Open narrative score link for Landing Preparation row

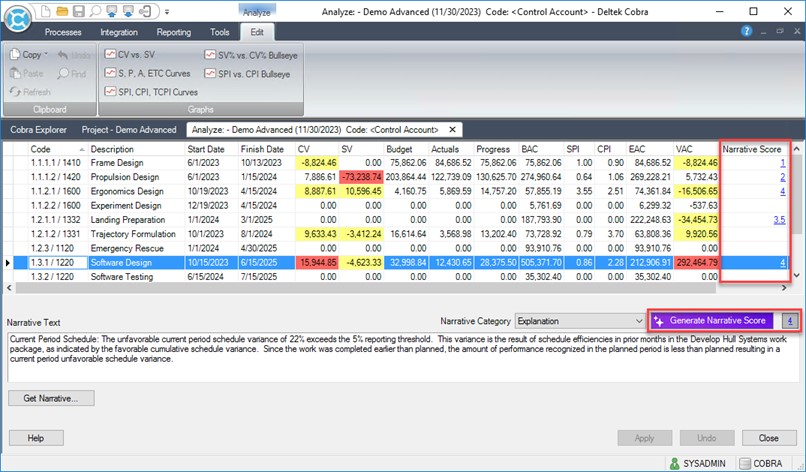coord(782,217)
